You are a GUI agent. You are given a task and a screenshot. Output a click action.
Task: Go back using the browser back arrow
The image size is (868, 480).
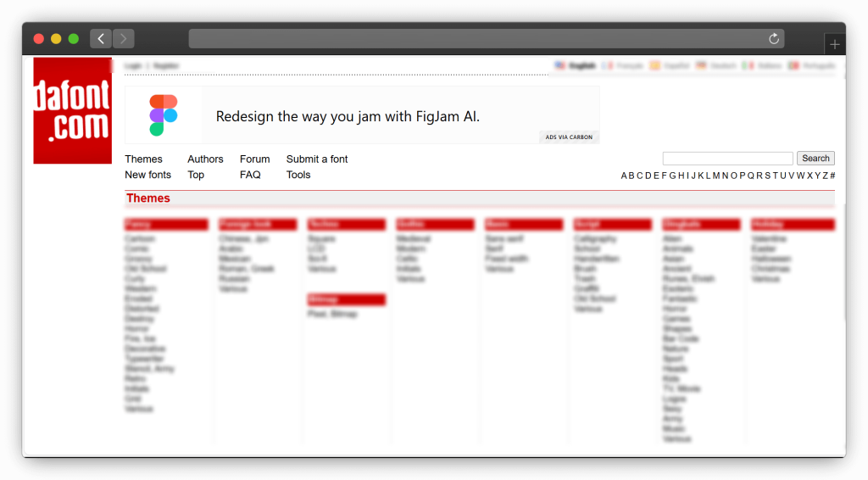tap(101, 39)
